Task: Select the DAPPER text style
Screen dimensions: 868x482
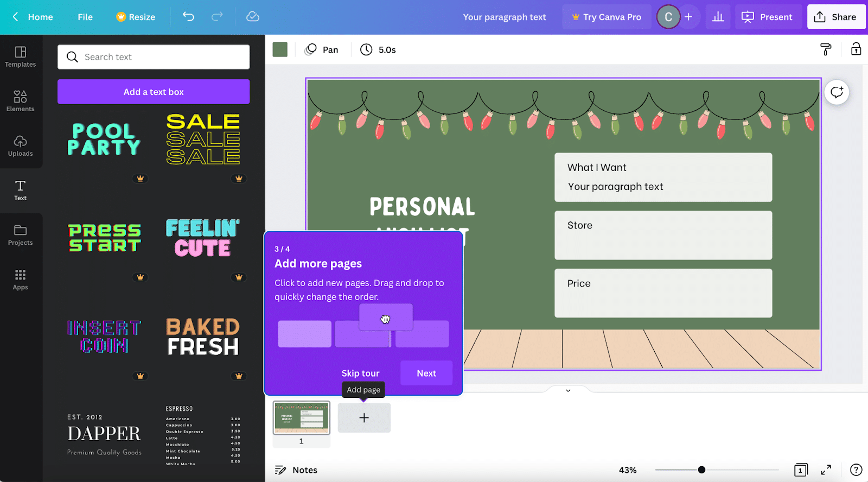Action: [x=104, y=434]
